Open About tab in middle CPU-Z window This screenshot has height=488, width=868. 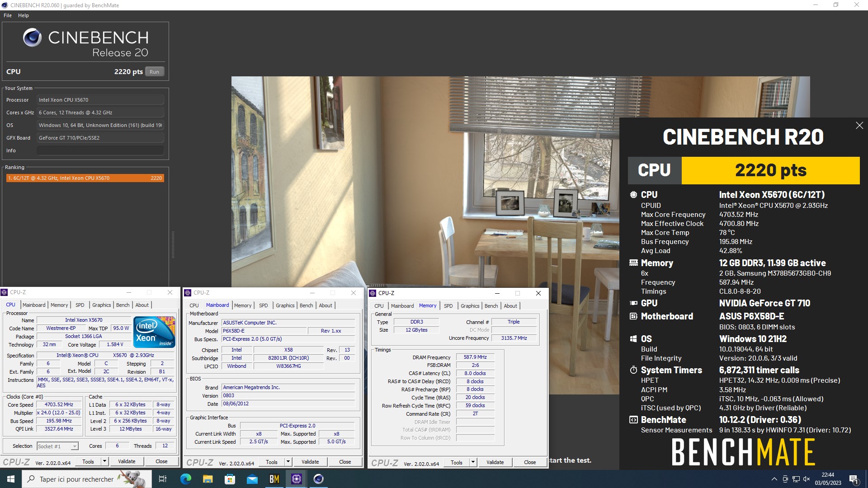pyautogui.click(x=325, y=305)
